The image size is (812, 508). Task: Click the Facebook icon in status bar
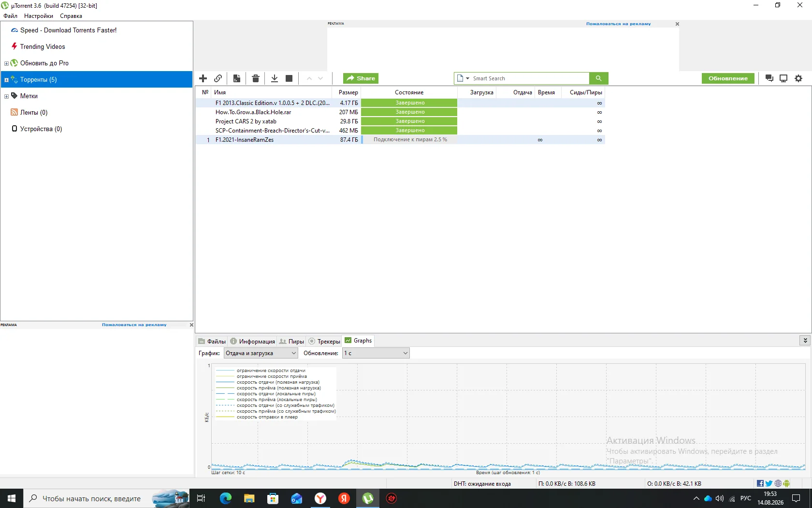point(760,484)
